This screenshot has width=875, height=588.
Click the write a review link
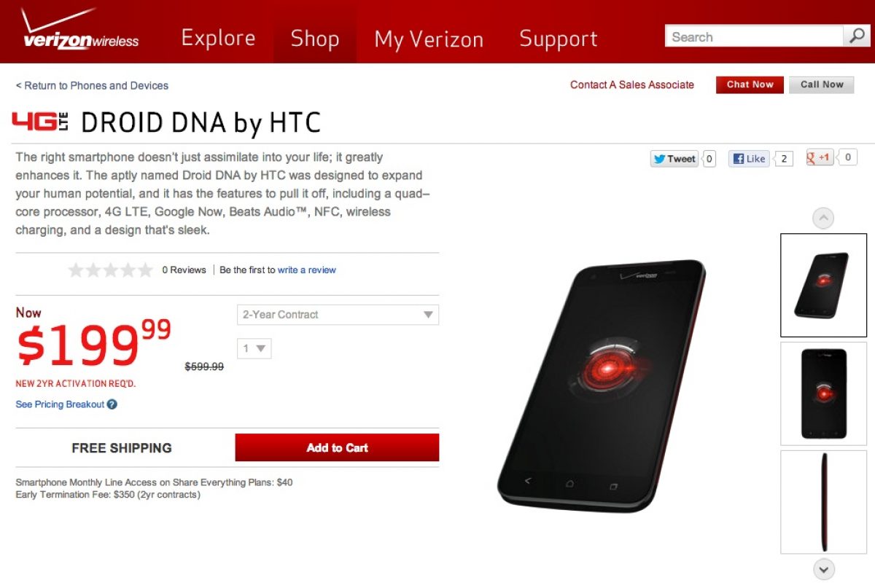[306, 270]
